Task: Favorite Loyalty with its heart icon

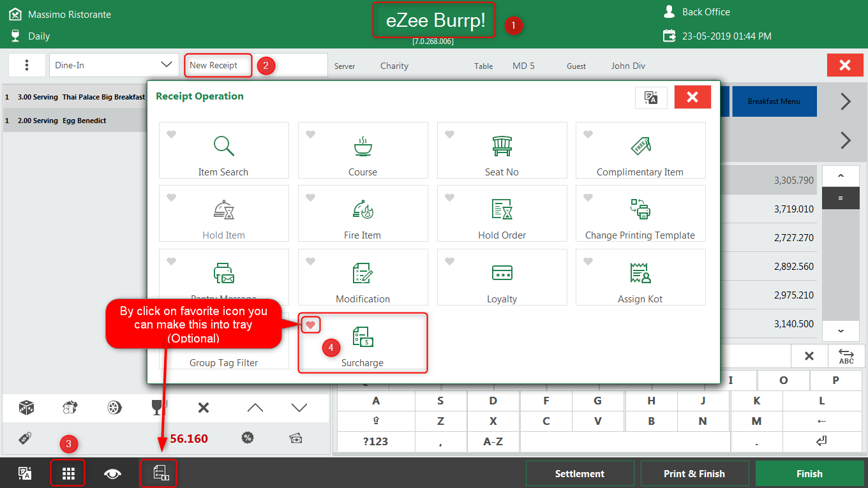Action: 449,261
